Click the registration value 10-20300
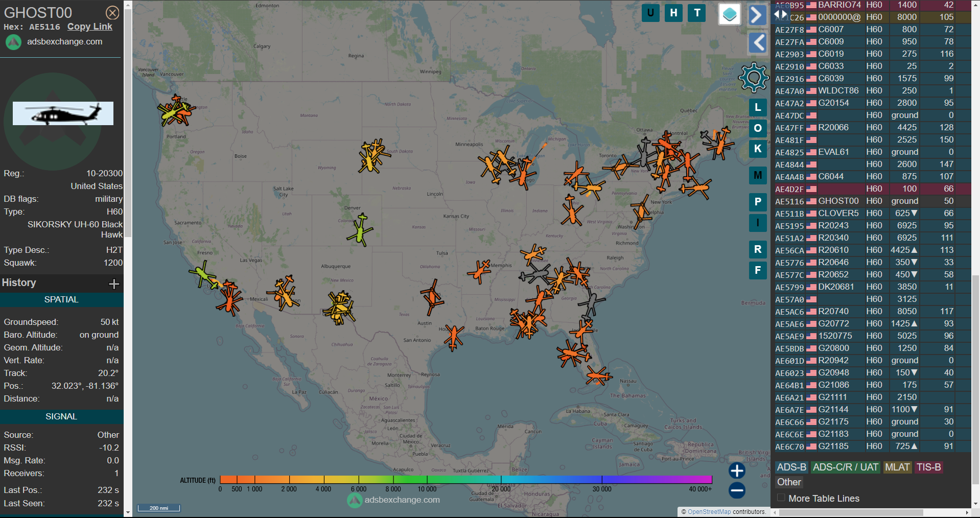980x518 pixels. pos(104,174)
